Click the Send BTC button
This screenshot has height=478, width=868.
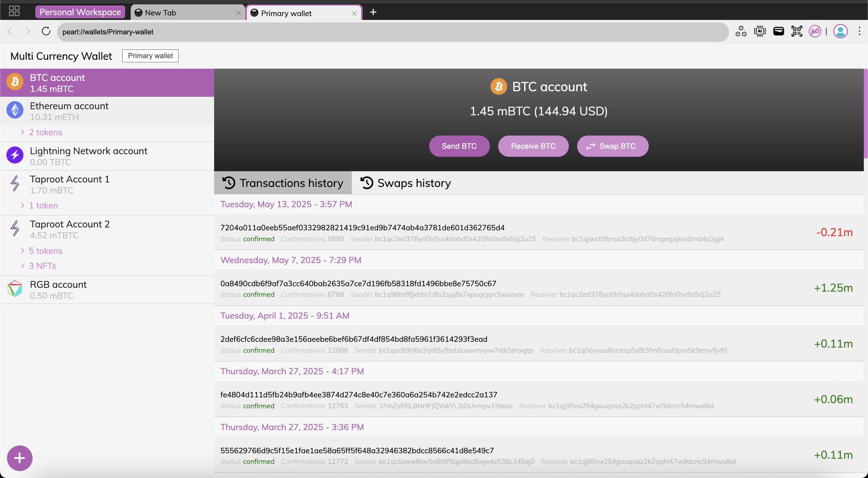[x=459, y=146]
